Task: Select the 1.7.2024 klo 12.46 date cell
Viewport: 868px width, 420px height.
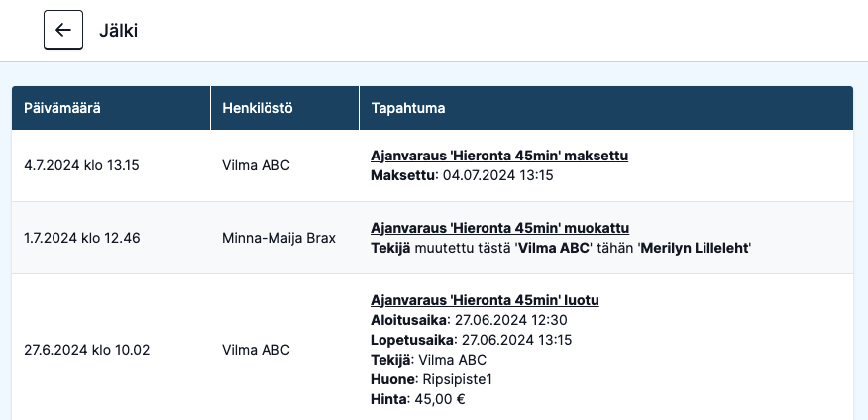Action: (x=82, y=238)
